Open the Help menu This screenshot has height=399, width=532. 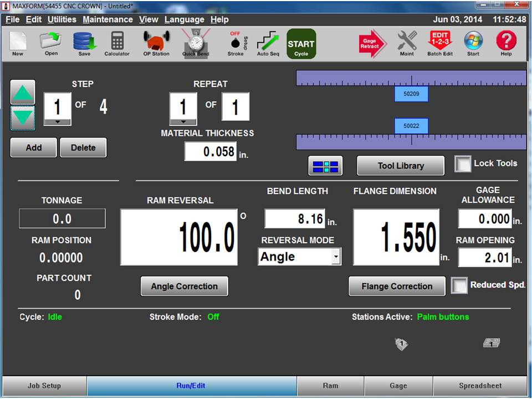coord(219,20)
